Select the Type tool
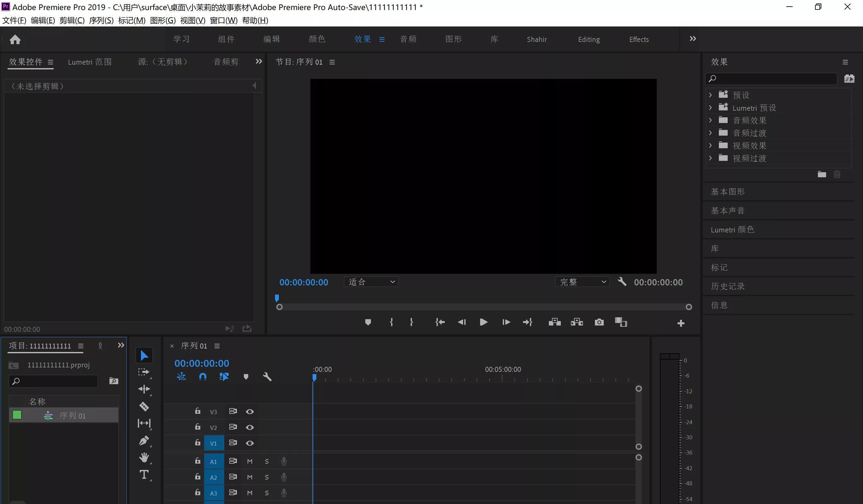This screenshot has height=504, width=863. (x=144, y=475)
